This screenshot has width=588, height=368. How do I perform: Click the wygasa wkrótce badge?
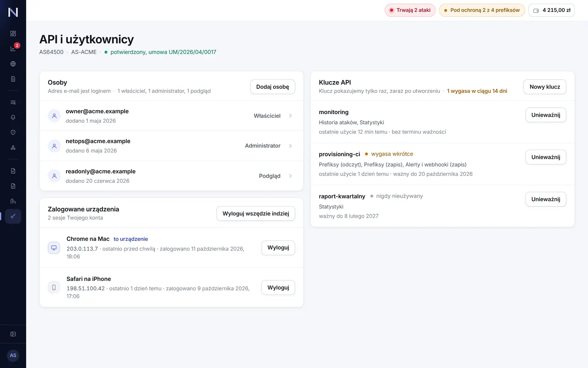[389, 154]
